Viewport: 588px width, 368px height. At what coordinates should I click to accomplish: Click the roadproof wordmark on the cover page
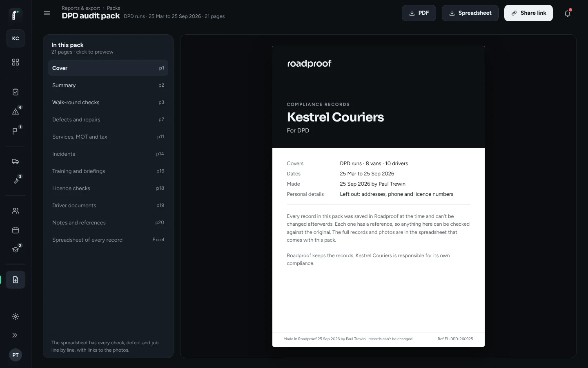click(x=309, y=64)
